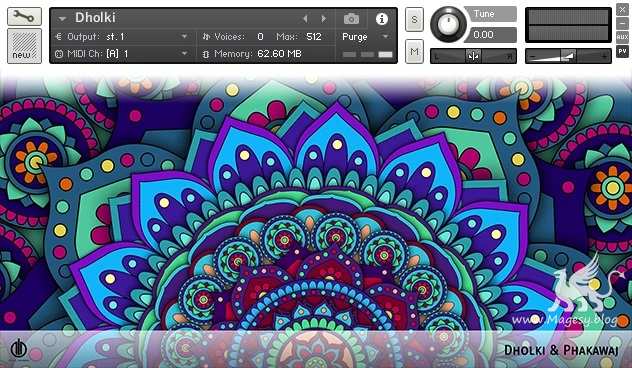The image size is (632, 368).
Task: Close the instrument with X button
Action: (x=622, y=10)
